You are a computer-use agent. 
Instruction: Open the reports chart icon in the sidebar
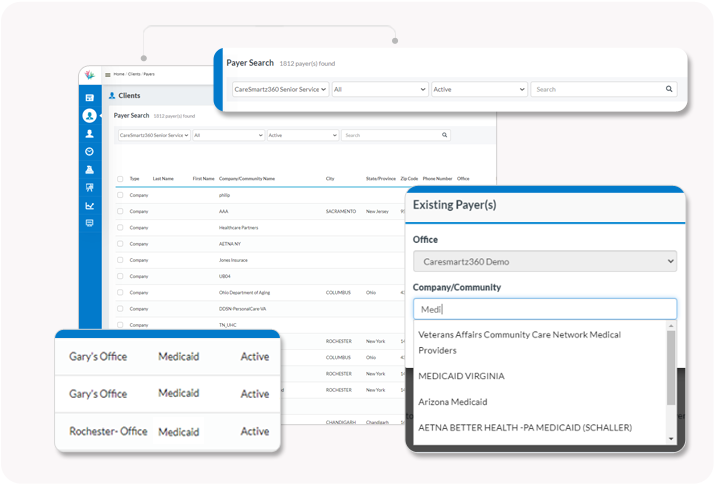coord(90,206)
